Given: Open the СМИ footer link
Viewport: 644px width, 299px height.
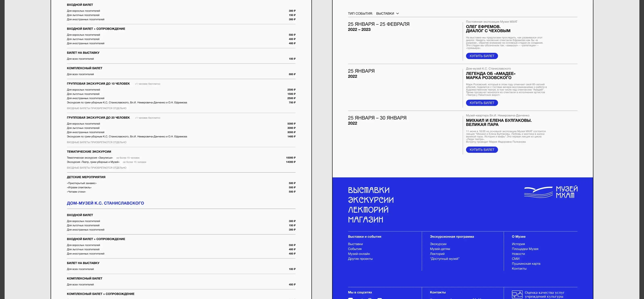Looking at the screenshot, I should coord(515,259).
